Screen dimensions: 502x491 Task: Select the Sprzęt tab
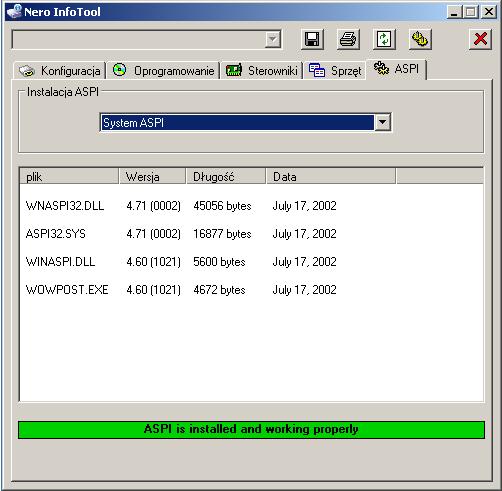click(x=335, y=71)
